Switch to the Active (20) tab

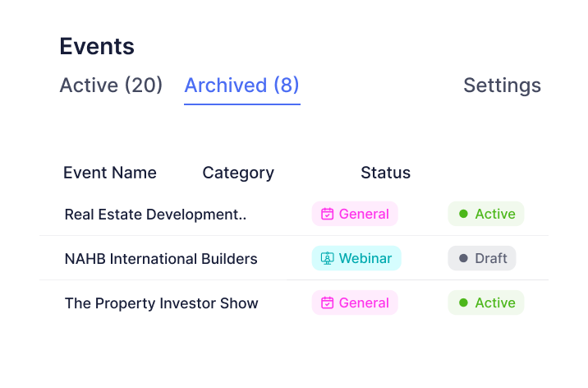[111, 85]
